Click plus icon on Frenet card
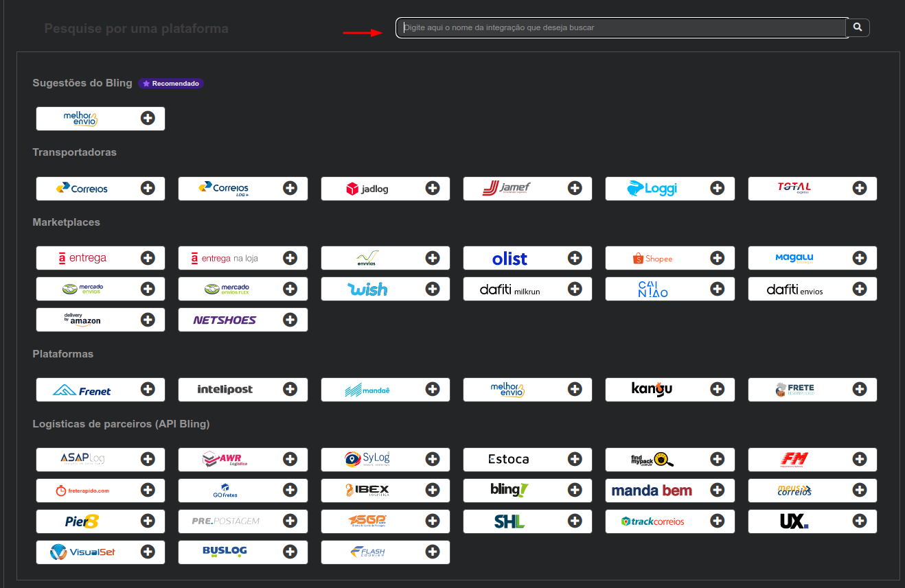The width and height of the screenshot is (905, 588). [x=148, y=390]
